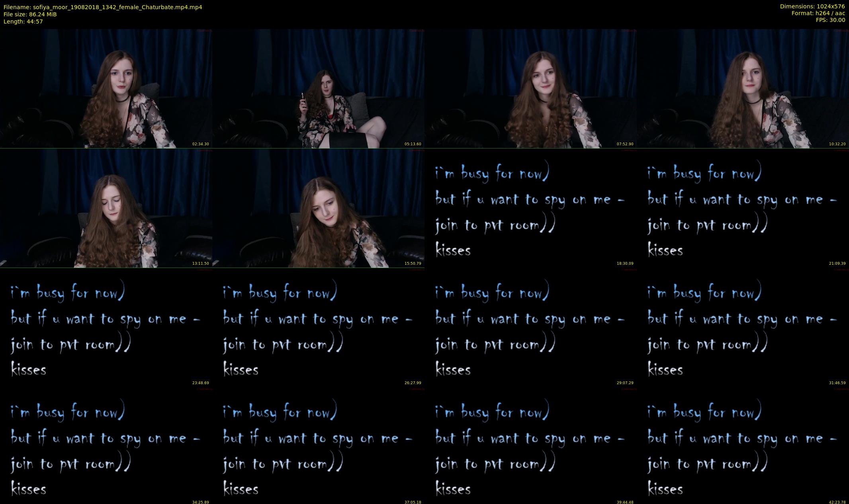Select the thumbnail timestamped 37:05.18
Screen dimensions: 849x504
pos(318,445)
